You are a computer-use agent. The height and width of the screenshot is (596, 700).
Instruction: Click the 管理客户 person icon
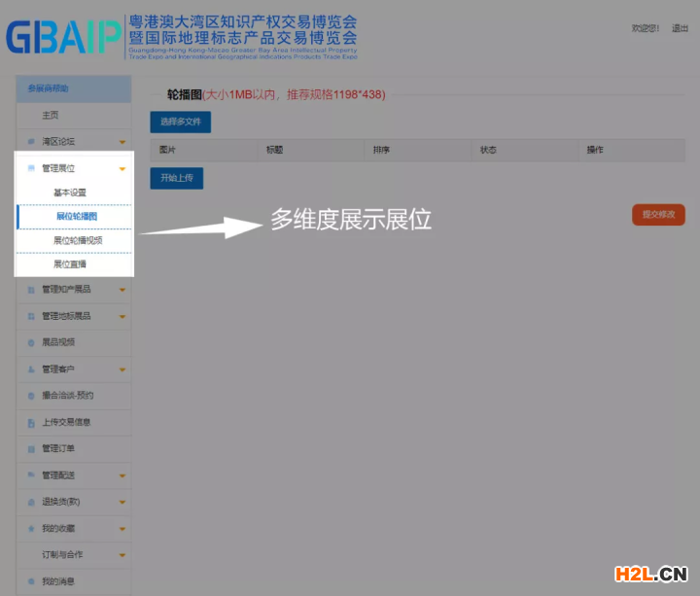31,369
